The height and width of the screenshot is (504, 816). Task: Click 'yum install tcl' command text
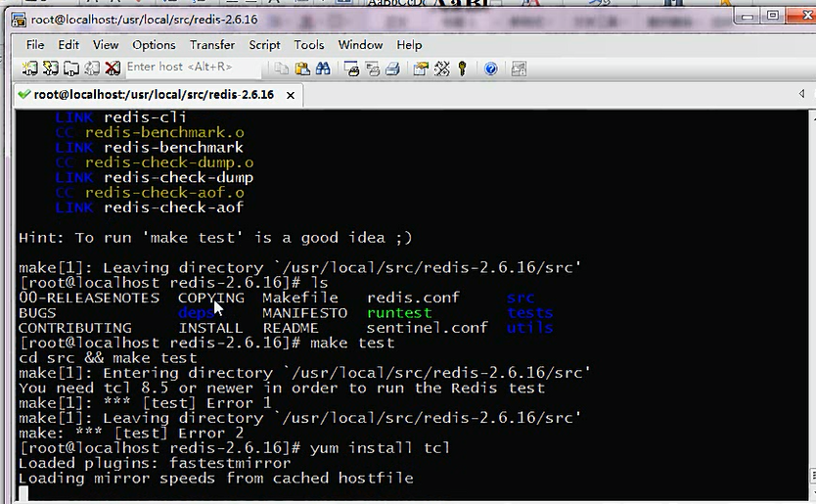(x=380, y=448)
